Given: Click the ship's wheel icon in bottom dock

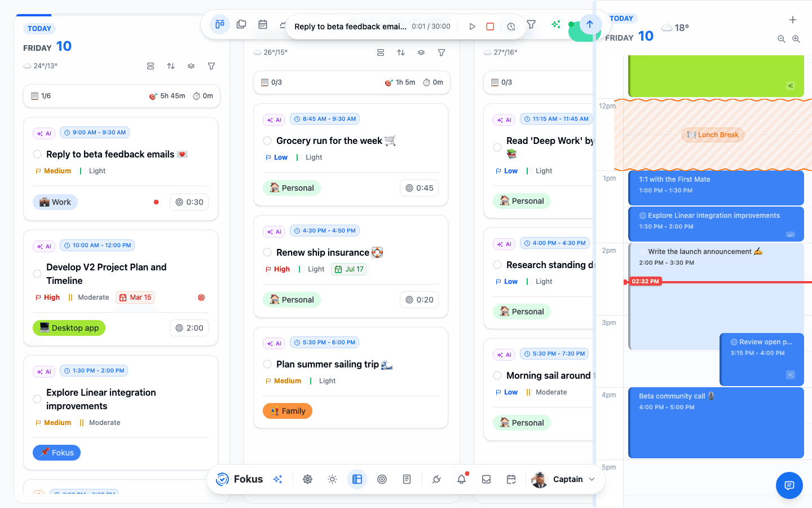Looking at the screenshot, I should click(307, 479).
